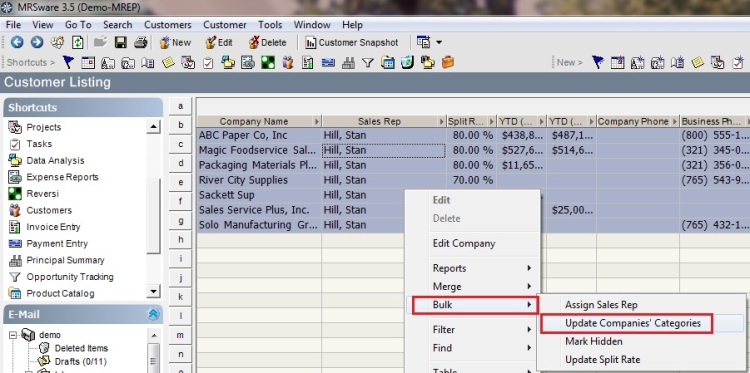This screenshot has width=750, height=373.
Task: Open the Tools menu
Action: point(270,25)
